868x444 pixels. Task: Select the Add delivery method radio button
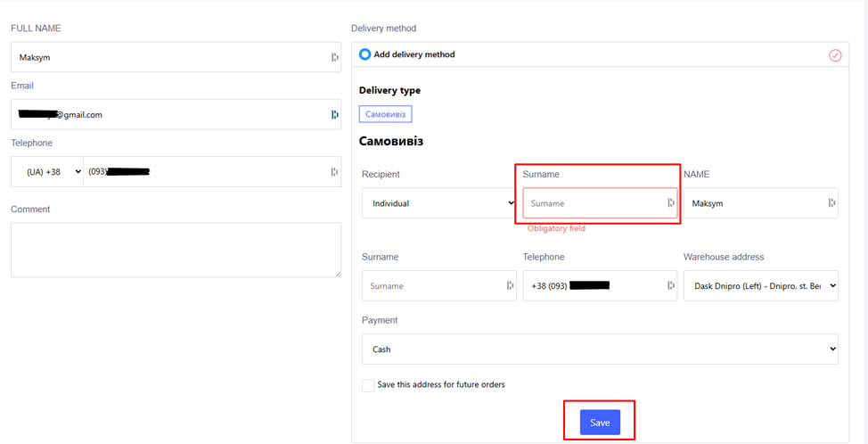[364, 54]
